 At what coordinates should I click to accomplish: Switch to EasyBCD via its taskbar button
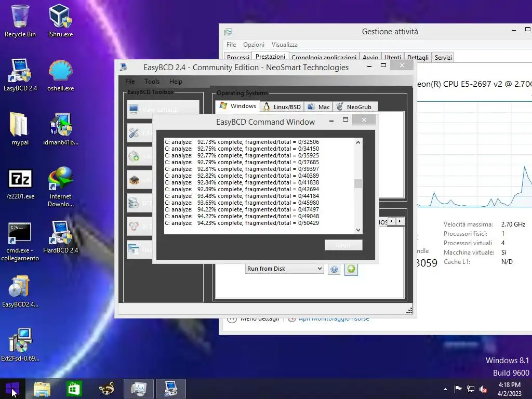170,389
